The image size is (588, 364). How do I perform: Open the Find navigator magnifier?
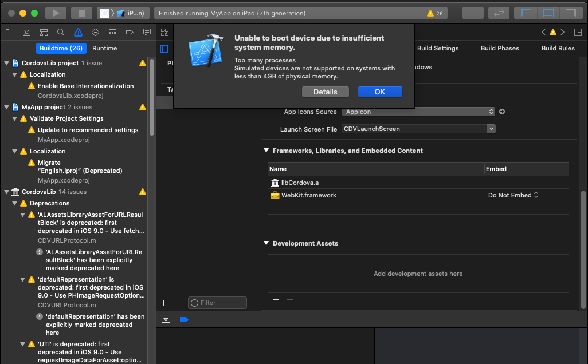[61, 32]
